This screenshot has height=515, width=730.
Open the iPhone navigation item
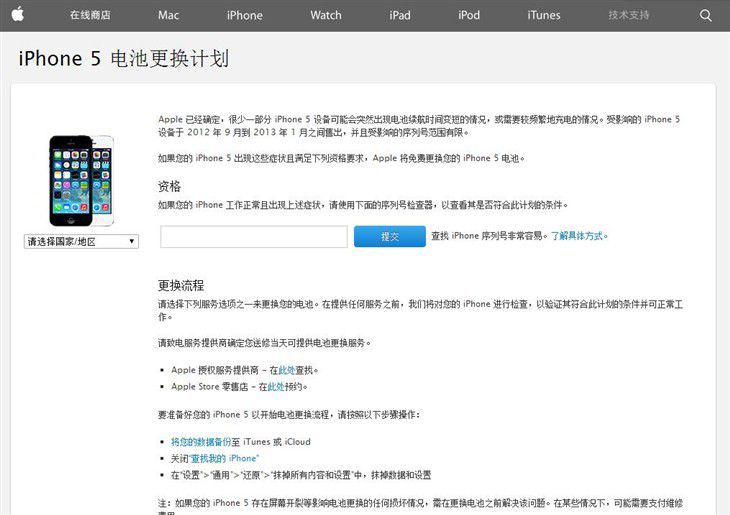coord(244,15)
